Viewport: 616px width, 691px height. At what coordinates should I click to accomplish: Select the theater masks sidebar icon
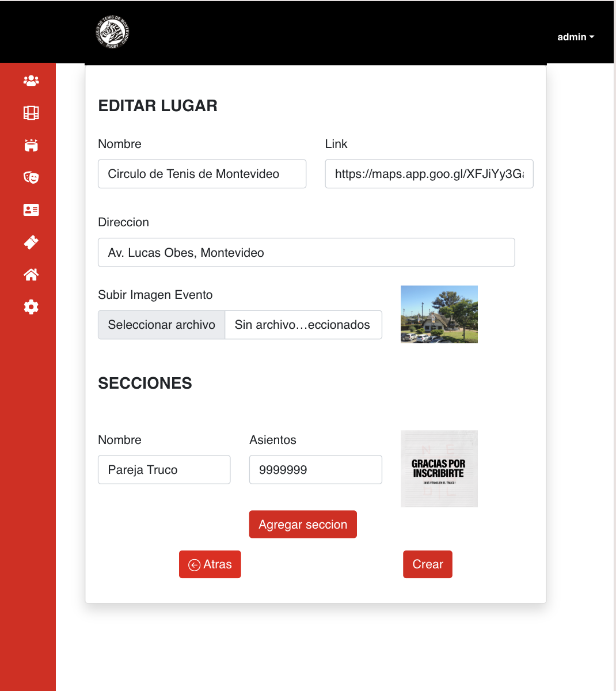tap(31, 177)
